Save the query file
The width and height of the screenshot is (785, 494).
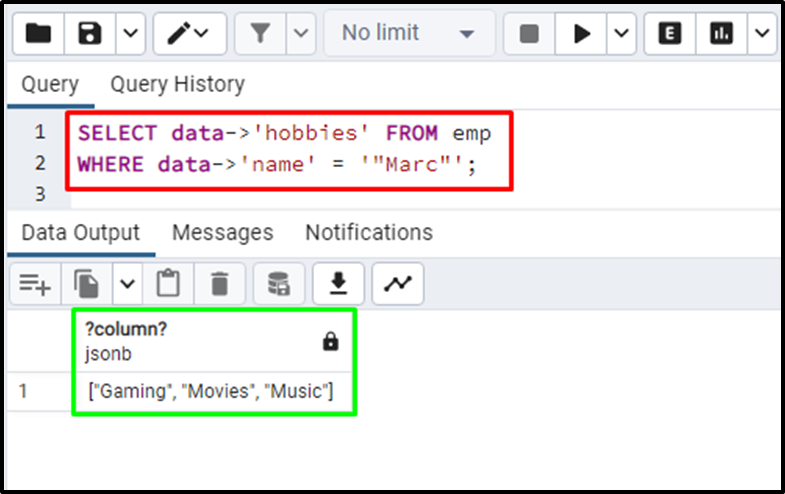[90, 34]
